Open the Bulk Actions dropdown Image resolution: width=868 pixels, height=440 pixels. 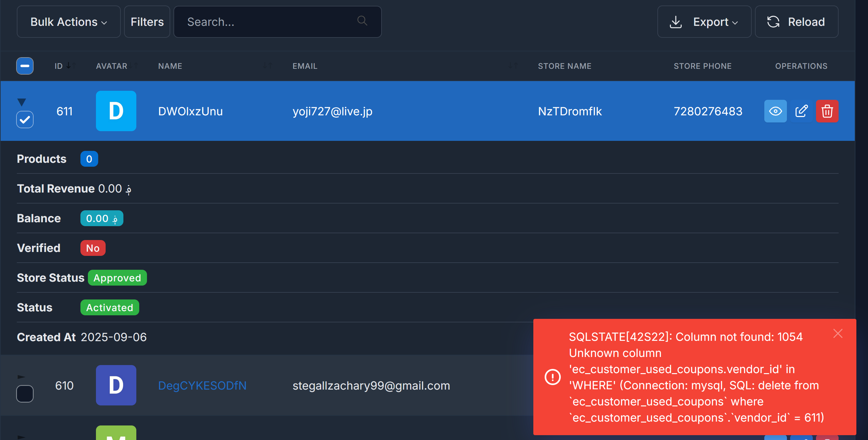(x=68, y=22)
